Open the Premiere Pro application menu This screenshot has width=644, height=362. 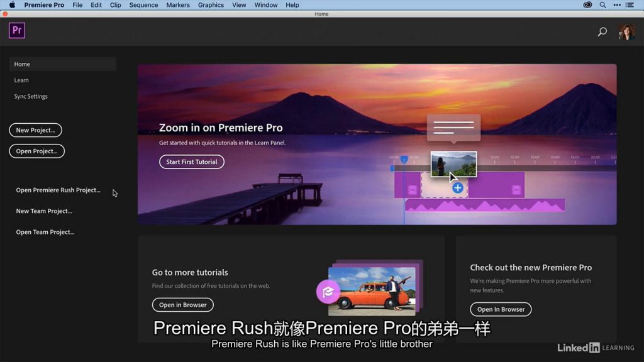point(44,5)
